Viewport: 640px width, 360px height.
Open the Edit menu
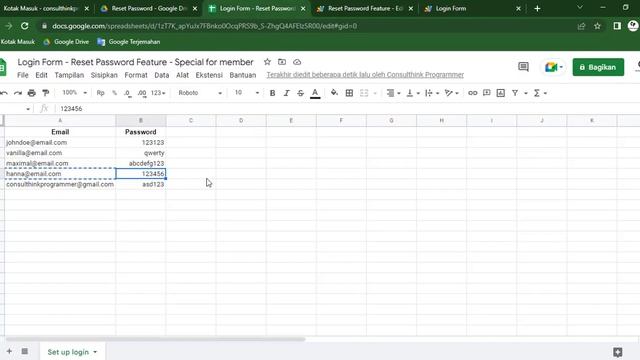pos(41,75)
